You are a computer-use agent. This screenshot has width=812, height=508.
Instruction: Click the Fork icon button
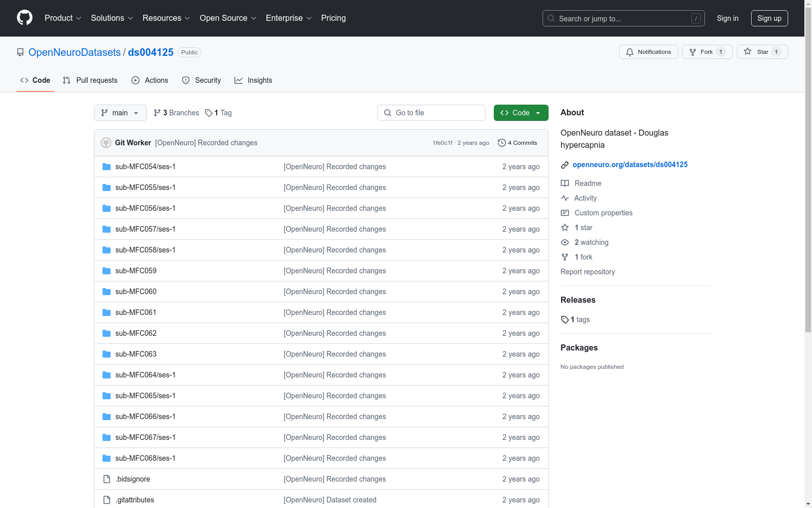(693, 52)
